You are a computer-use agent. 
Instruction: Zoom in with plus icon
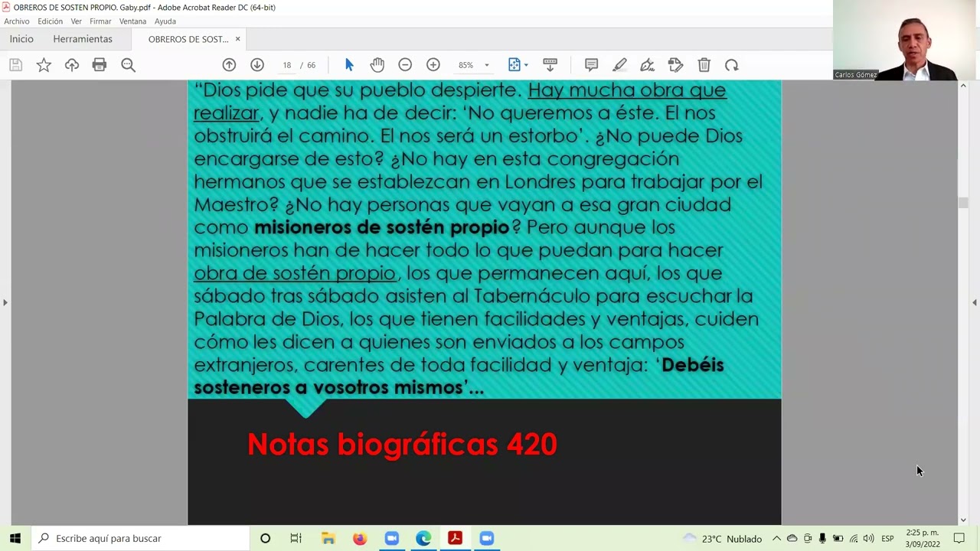coord(433,65)
